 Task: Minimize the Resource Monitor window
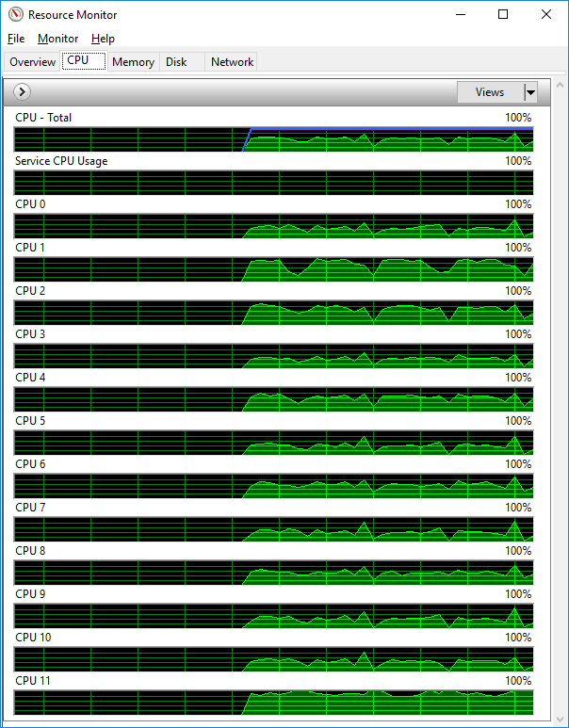pos(461,14)
